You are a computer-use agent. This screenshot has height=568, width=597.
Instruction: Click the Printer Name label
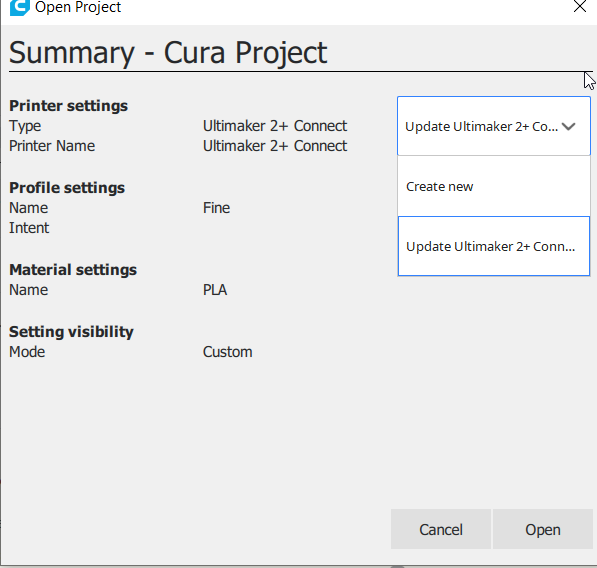(52, 146)
